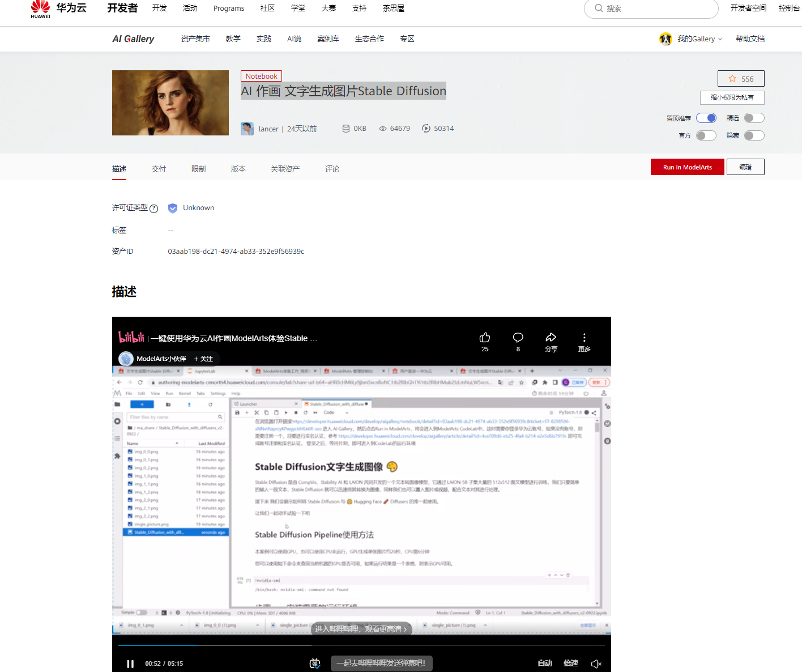Screen dimensions: 802x672
Task: Open the 活动 top menu
Action: pos(190,8)
